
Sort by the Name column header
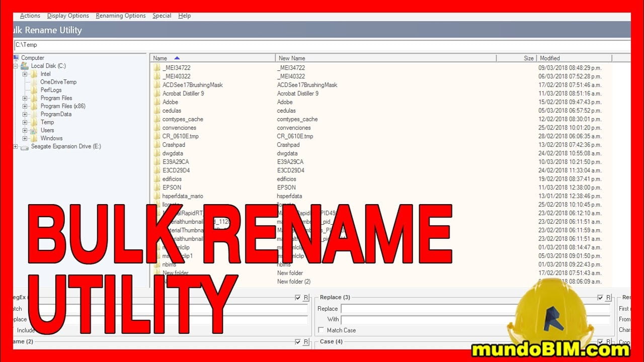pos(213,58)
